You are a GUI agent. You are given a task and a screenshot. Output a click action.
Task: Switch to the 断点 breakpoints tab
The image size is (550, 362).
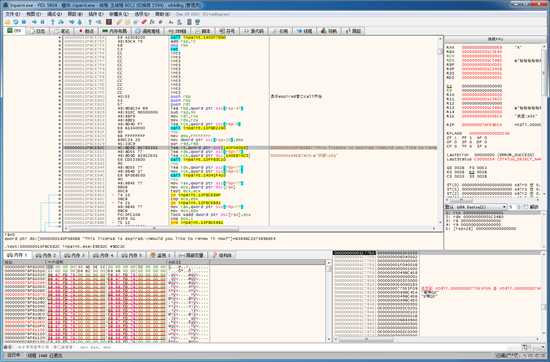pyautogui.click(x=86, y=31)
